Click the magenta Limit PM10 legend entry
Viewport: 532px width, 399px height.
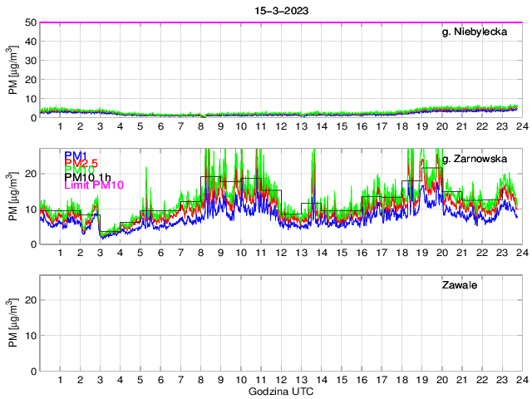pos(93,185)
